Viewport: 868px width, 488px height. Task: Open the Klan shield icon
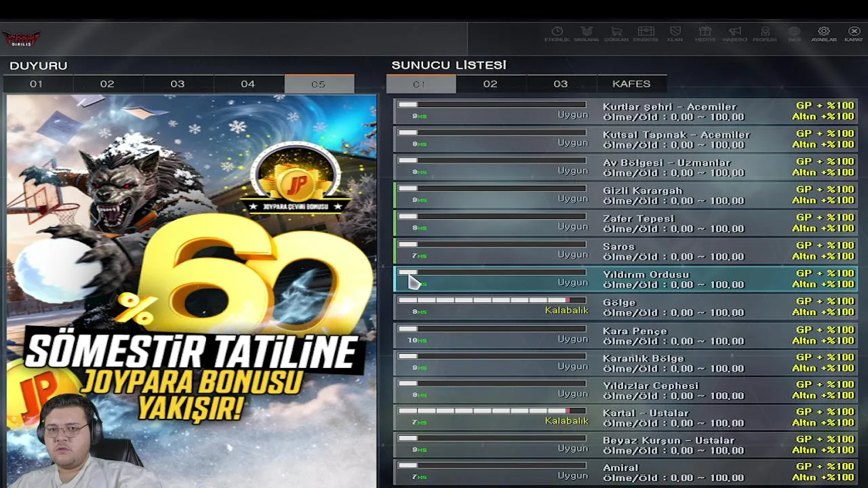click(675, 35)
